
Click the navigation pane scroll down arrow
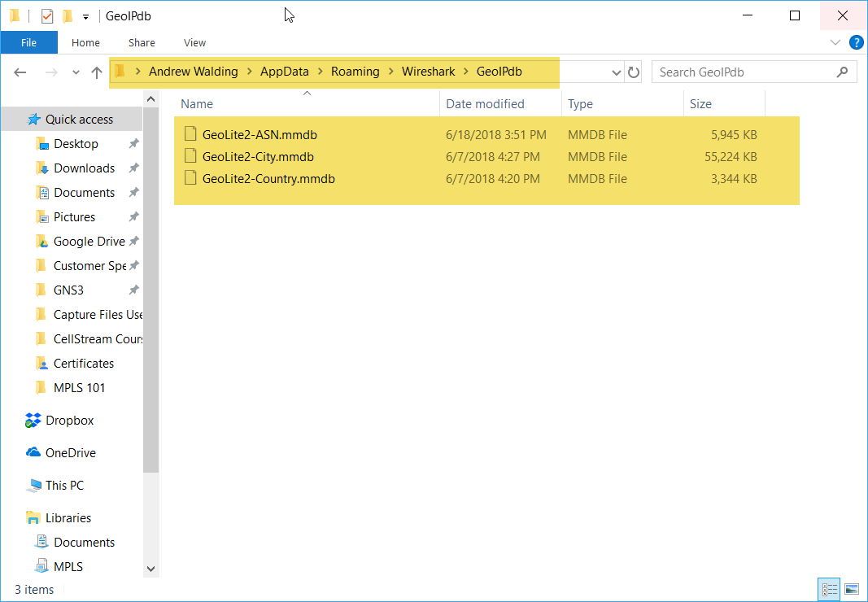150,569
